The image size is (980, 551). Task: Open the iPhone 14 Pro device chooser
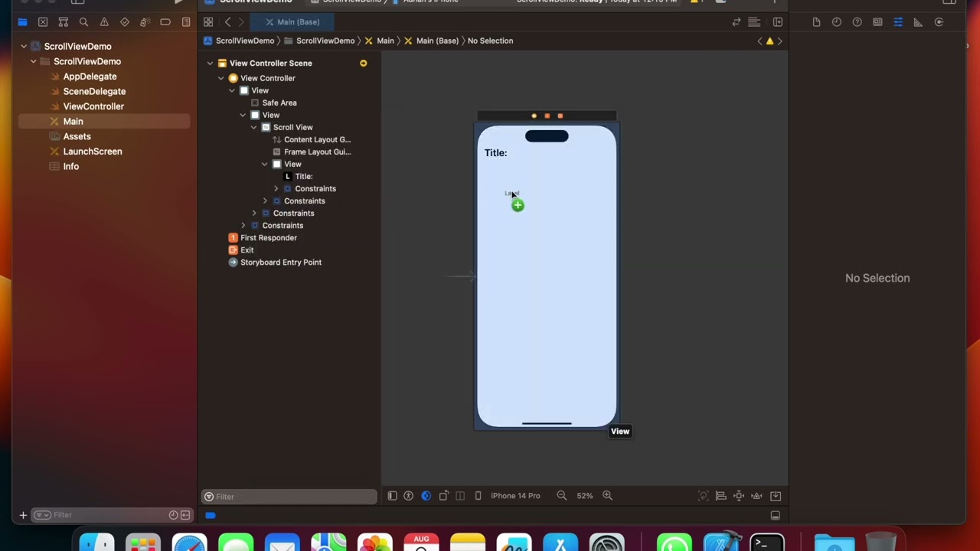pos(515,496)
